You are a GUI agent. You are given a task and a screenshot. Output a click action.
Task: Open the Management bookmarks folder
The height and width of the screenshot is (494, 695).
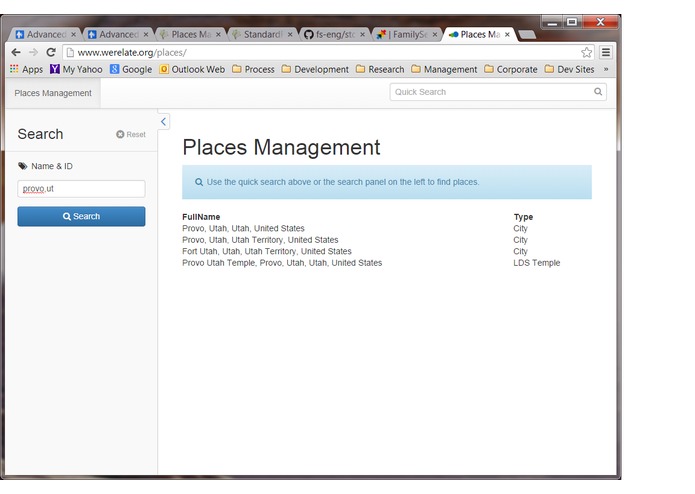pyautogui.click(x=445, y=69)
